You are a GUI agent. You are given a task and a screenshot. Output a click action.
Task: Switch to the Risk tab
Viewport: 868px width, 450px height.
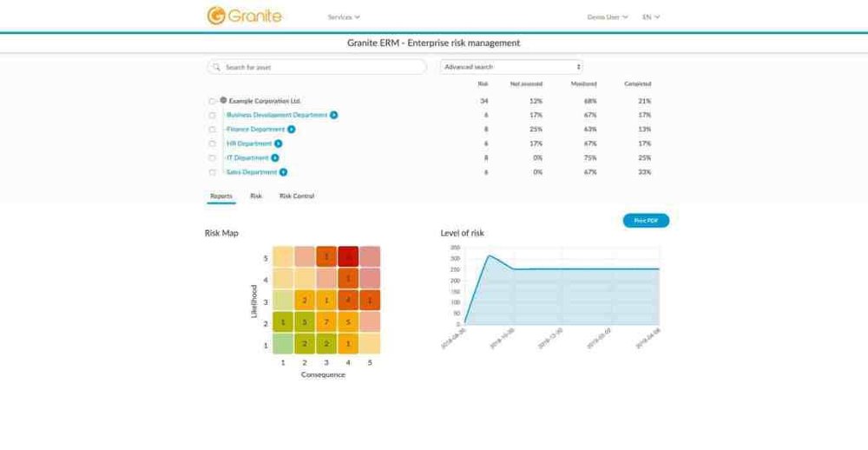[256, 196]
